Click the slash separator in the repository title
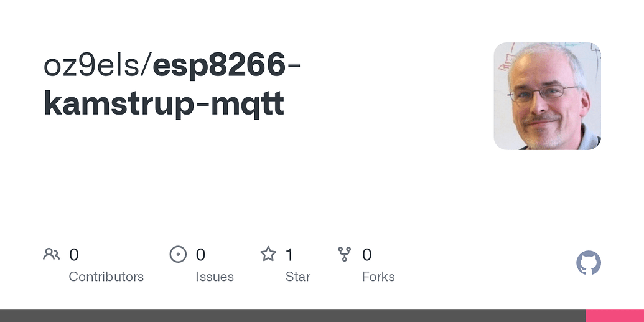This screenshot has width=644, height=322. pyautogui.click(x=146, y=65)
